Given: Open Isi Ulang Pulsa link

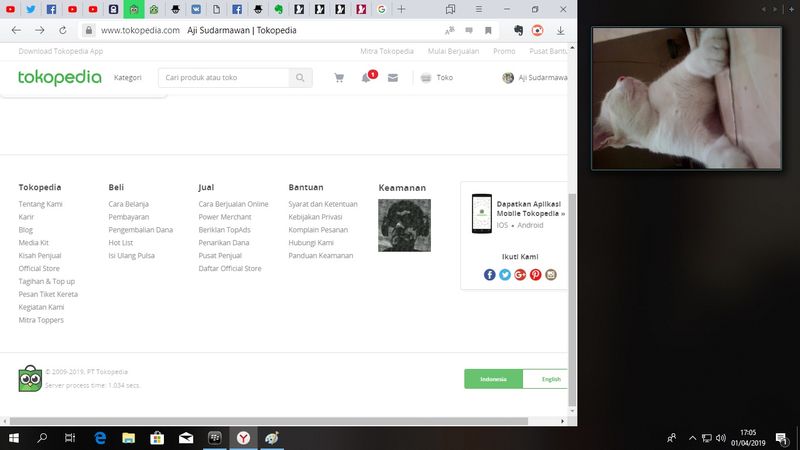Looking at the screenshot, I should tap(131, 256).
